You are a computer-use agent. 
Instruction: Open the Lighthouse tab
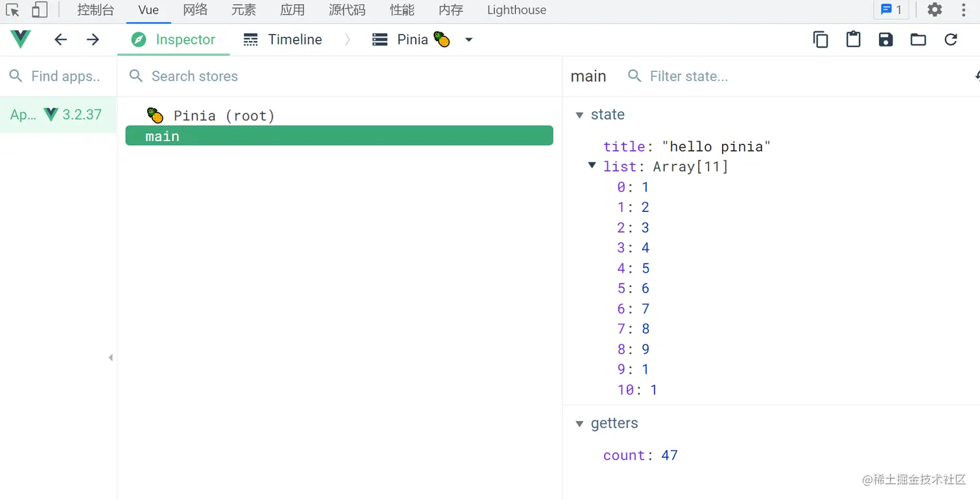(x=517, y=10)
